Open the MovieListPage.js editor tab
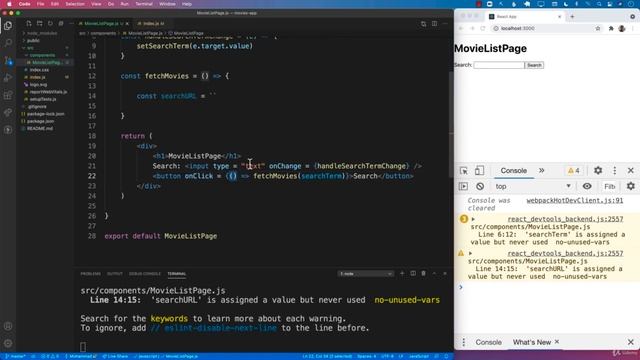Image resolution: width=640 pixels, height=360 pixels. tap(101, 24)
